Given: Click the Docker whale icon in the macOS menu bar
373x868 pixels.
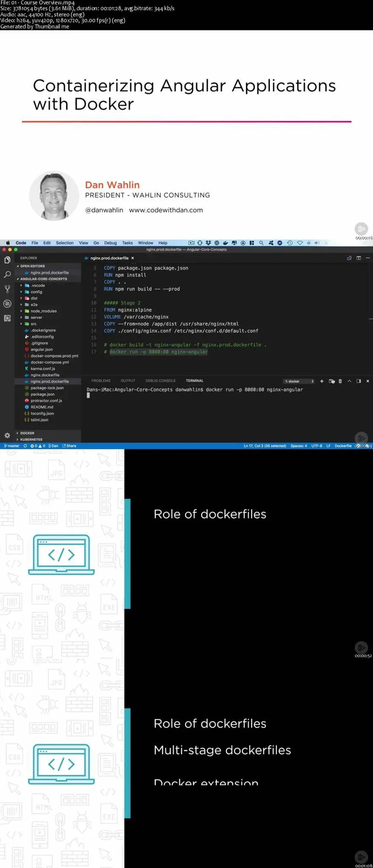Looking at the screenshot, I should [225, 243].
